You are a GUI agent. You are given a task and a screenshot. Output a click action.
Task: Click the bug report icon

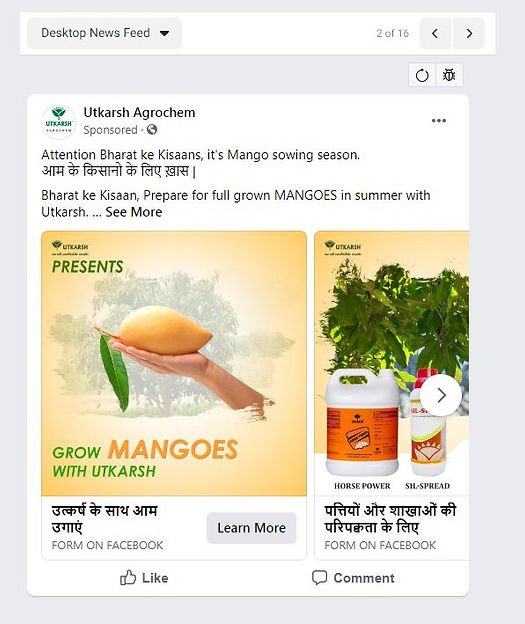click(x=449, y=75)
